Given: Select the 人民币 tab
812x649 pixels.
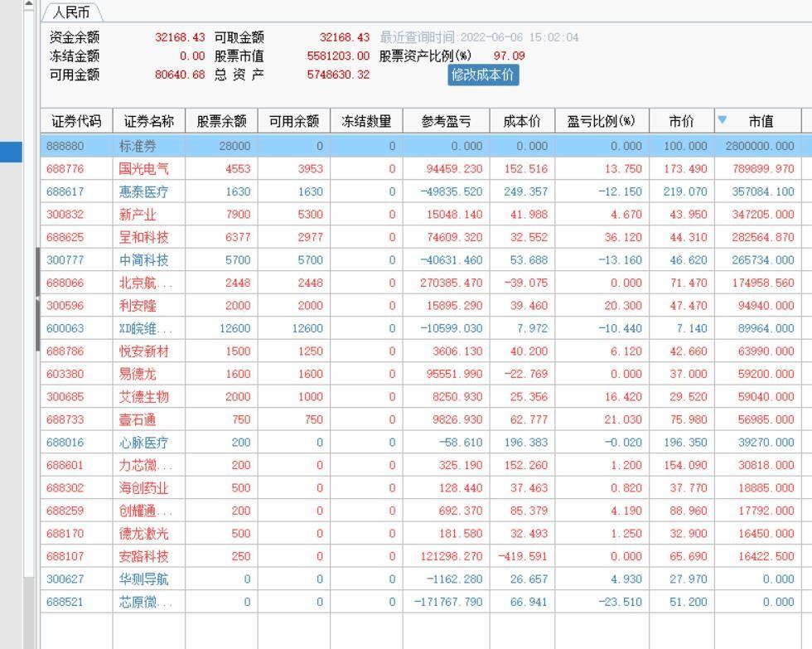Looking at the screenshot, I should coord(71,12).
